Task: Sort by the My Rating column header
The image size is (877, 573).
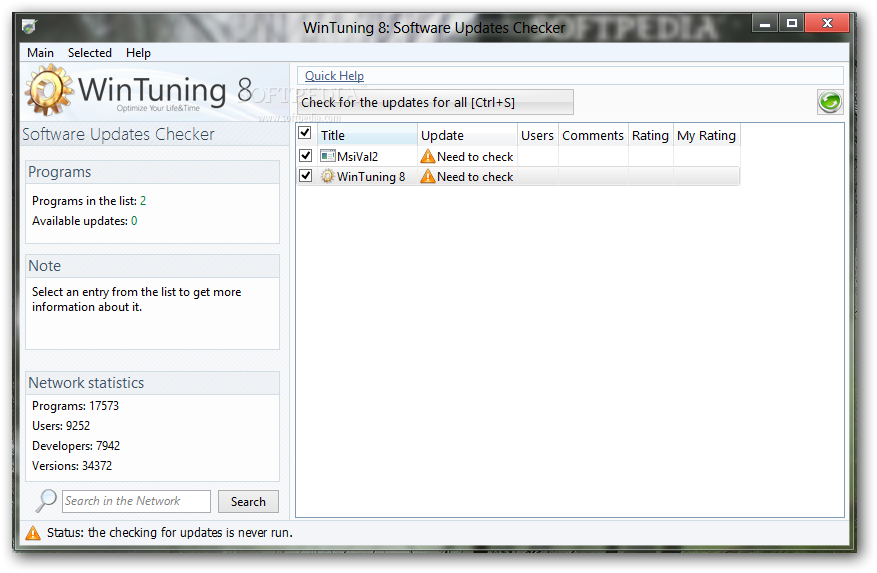Action: pyautogui.click(x=706, y=135)
